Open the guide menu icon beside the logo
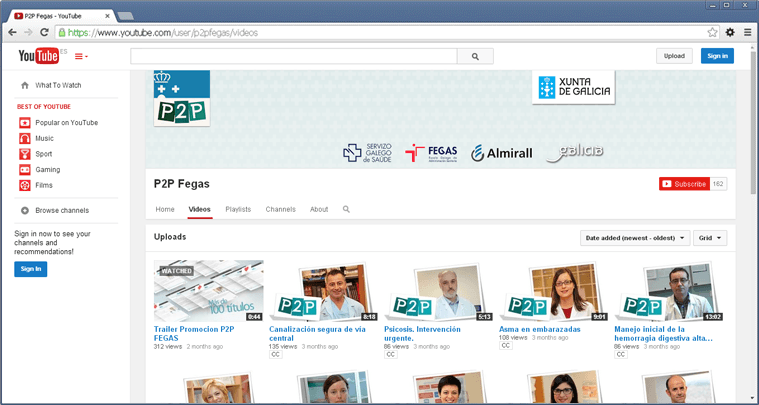 [81, 56]
